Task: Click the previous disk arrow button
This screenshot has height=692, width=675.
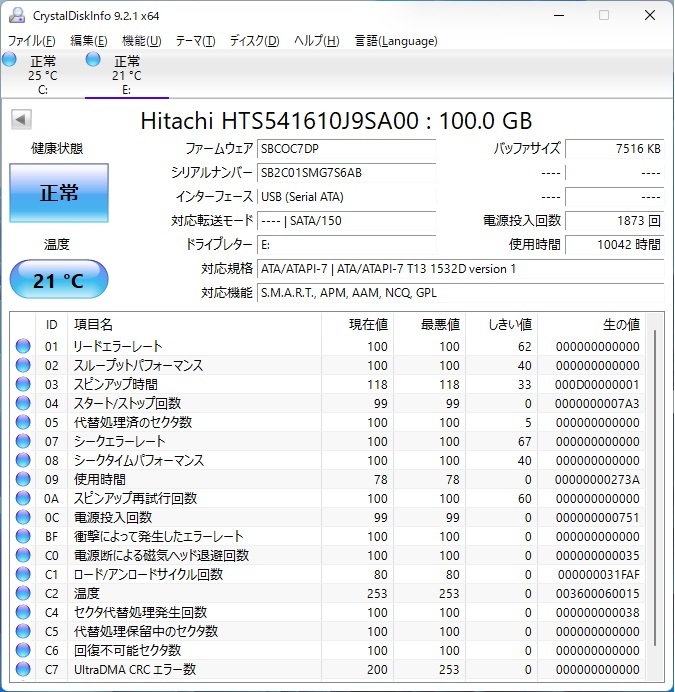Action: tap(21, 120)
